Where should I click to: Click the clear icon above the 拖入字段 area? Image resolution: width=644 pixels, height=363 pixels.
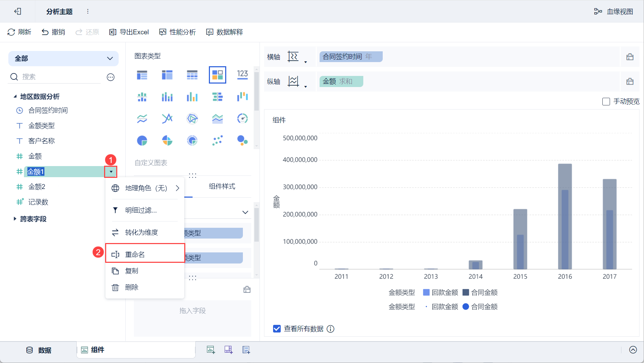pos(247,289)
